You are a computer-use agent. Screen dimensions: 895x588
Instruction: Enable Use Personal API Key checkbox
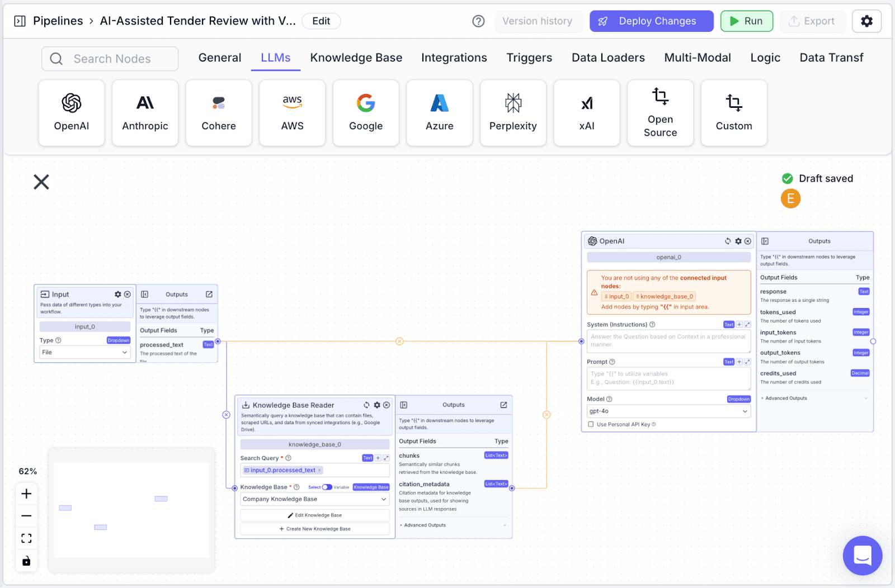tap(591, 424)
